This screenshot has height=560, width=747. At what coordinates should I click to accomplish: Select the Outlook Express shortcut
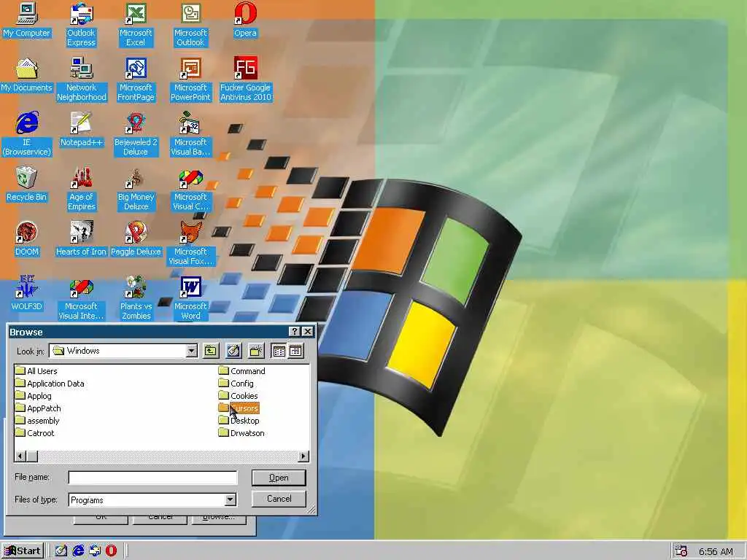81,24
